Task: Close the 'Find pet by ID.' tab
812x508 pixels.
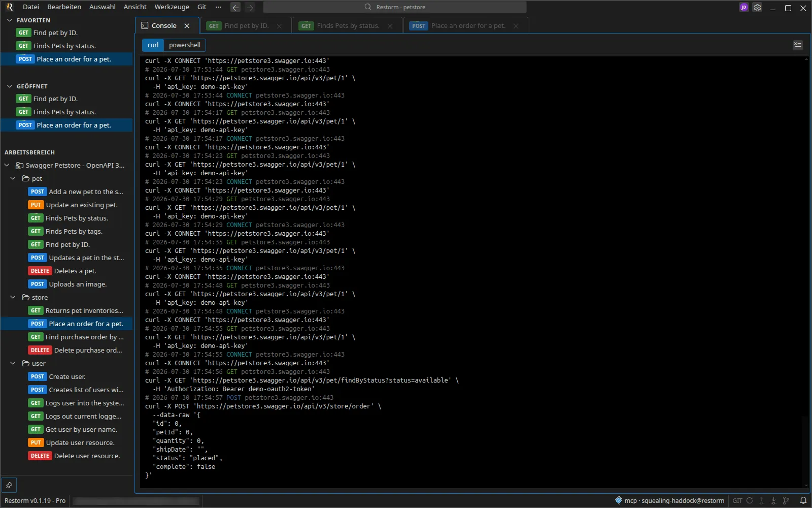Action: coord(279,26)
